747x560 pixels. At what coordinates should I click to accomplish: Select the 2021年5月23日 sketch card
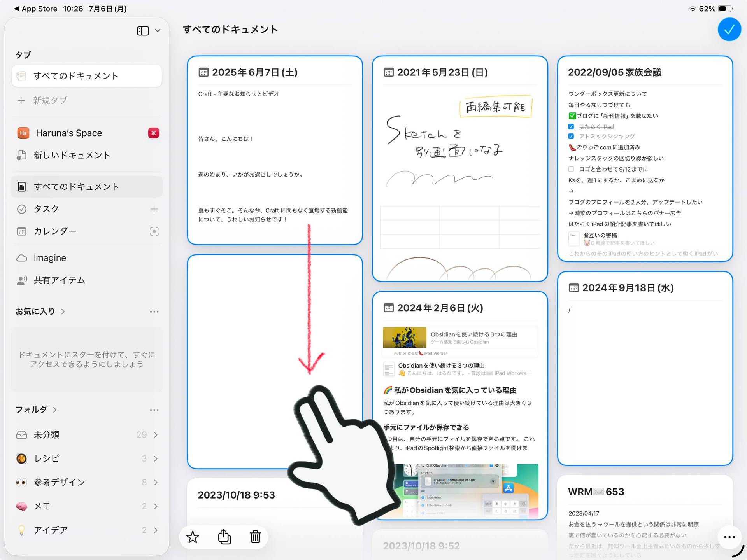click(x=460, y=169)
